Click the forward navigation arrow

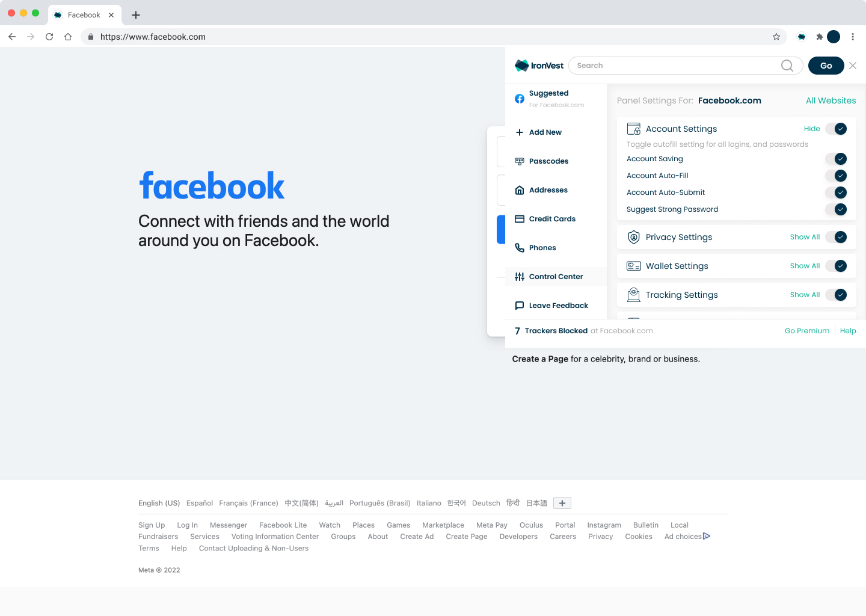31,37
